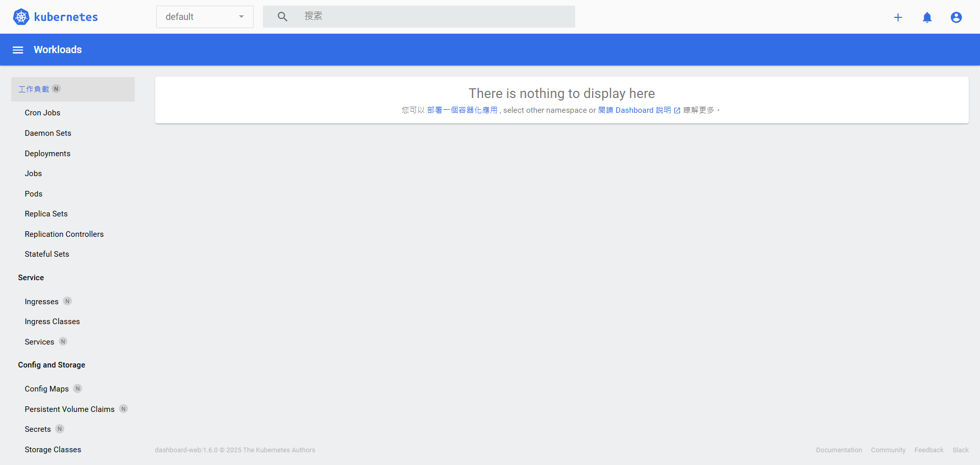Image resolution: width=980 pixels, height=465 pixels.
Task: Open Config Maps section
Action: (46, 389)
